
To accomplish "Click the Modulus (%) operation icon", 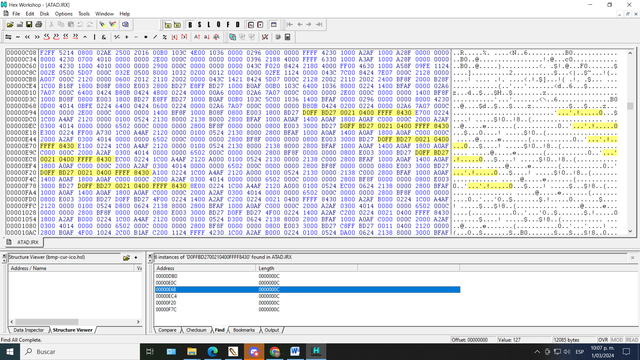I will [x=164, y=37].
